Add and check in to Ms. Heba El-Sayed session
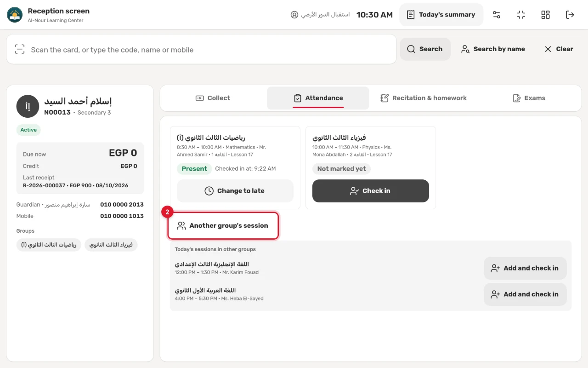The image size is (588, 368). 525,294
